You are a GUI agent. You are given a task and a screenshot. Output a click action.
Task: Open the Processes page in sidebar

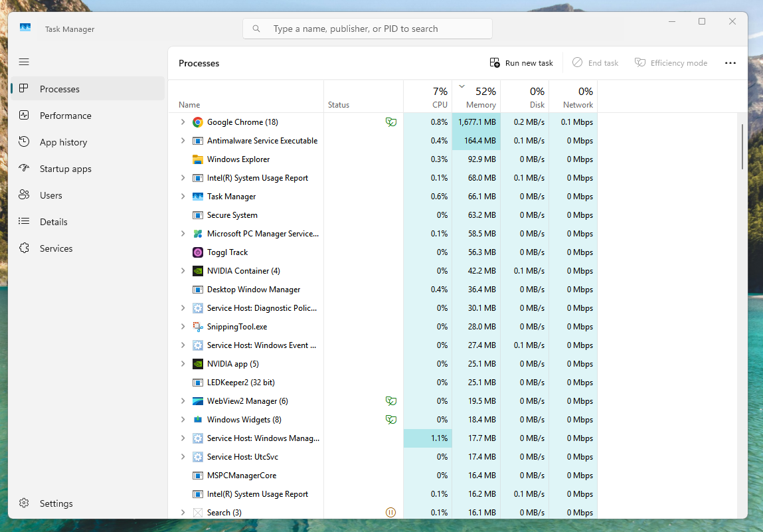click(x=88, y=88)
